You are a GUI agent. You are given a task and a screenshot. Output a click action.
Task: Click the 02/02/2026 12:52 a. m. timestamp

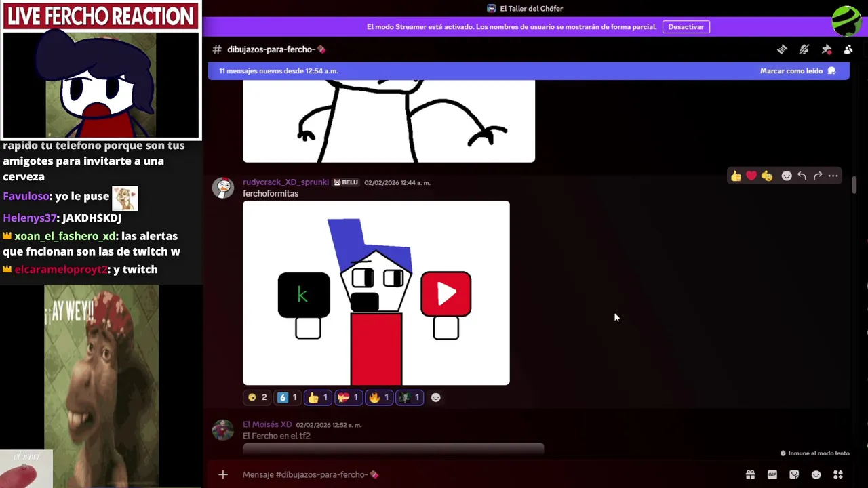click(329, 425)
